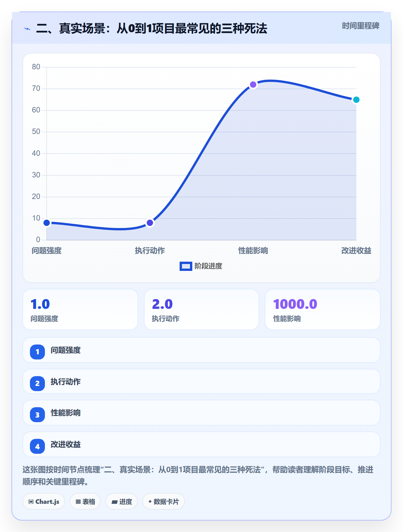Click the description paragraph starting 这张图按时间节点
The height and width of the screenshot is (532, 403).
(198, 476)
